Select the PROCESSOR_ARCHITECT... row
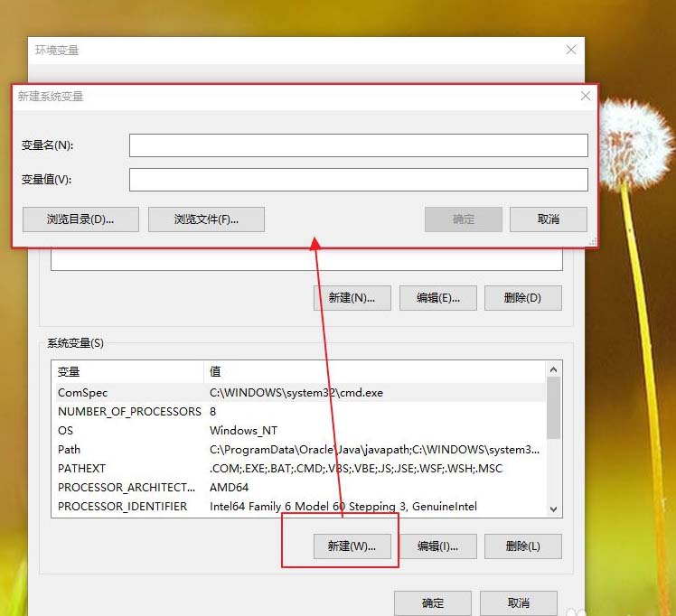676x616 pixels. 299,487
